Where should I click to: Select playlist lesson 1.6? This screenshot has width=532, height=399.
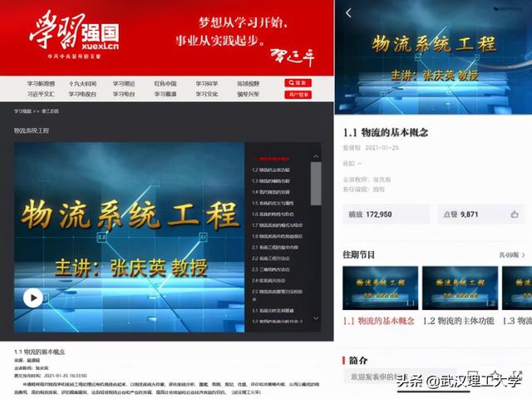point(273,214)
